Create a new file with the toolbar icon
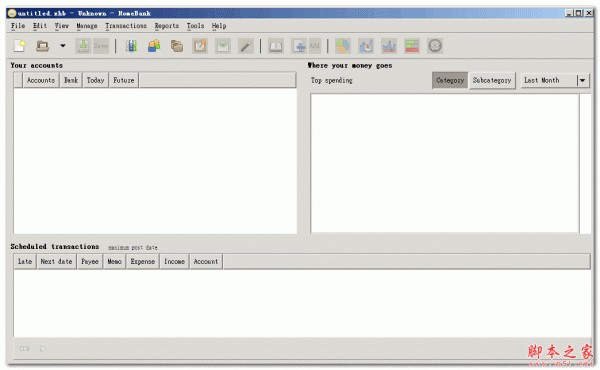 click(20, 46)
